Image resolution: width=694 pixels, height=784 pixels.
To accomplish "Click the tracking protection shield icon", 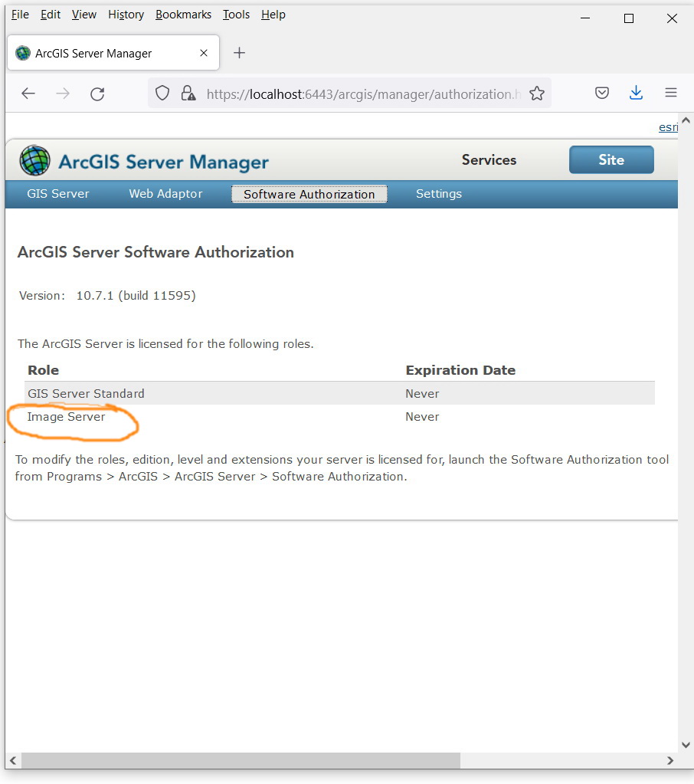I will point(162,93).
